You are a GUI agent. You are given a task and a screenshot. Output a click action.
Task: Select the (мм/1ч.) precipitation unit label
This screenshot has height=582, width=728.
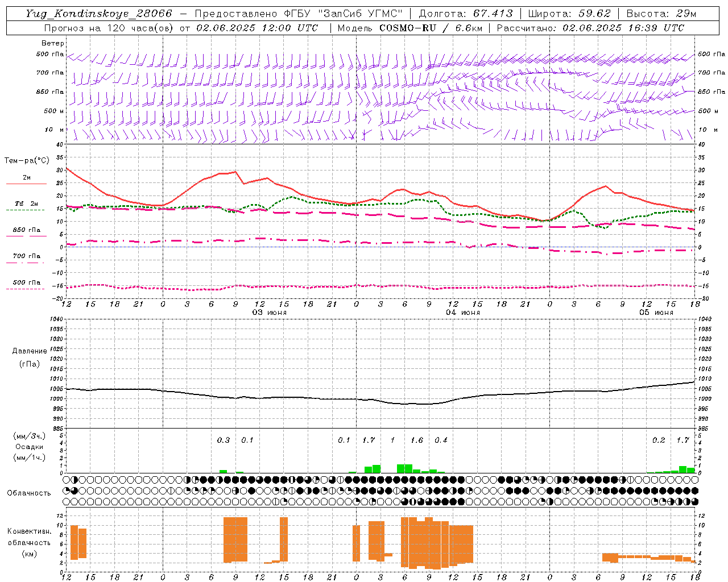(29, 458)
